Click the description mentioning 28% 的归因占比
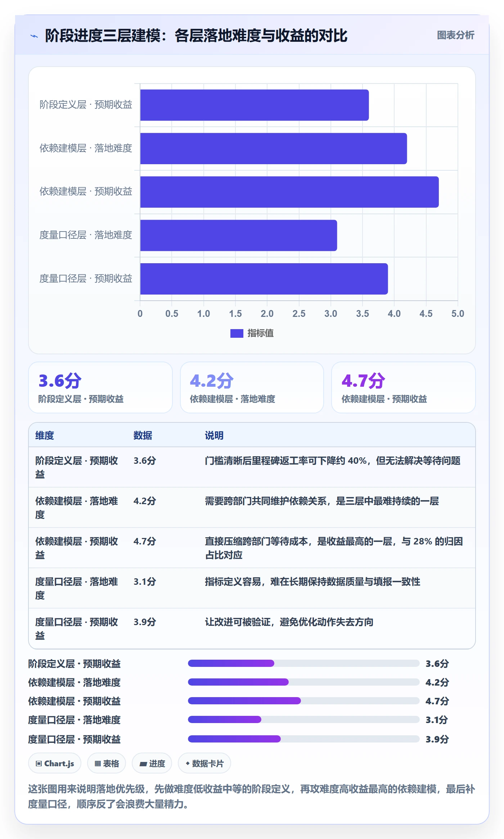Image resolution: width=504 pixels, height=839 pixels. tap(334, 548)
